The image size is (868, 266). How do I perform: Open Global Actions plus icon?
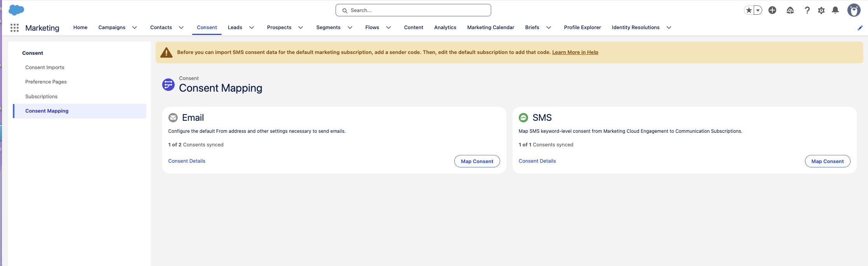pos(772,10)
